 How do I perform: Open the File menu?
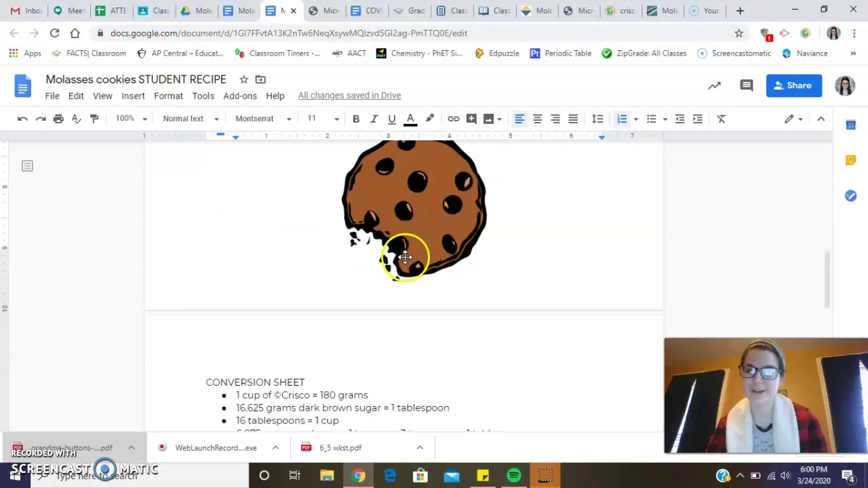(52, 96)
